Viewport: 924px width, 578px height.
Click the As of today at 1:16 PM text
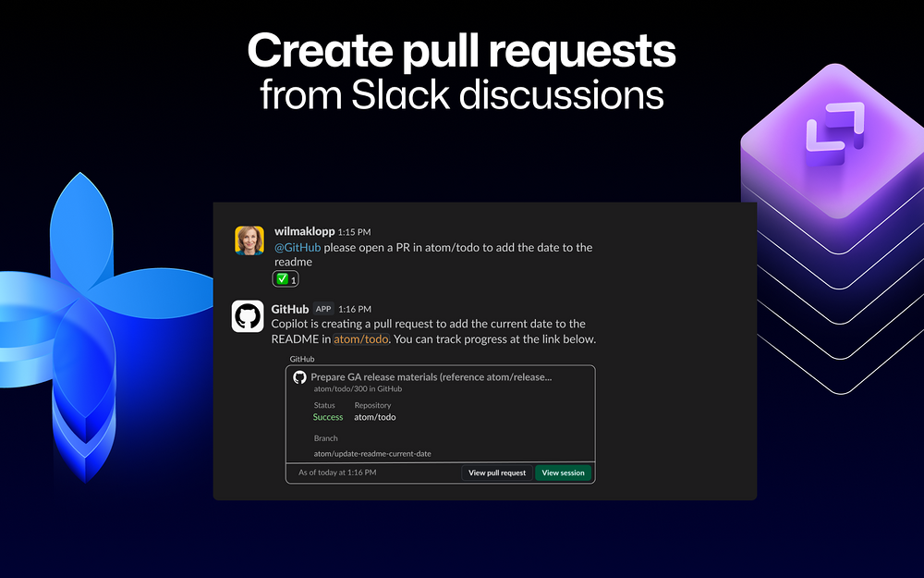[337, 473]
